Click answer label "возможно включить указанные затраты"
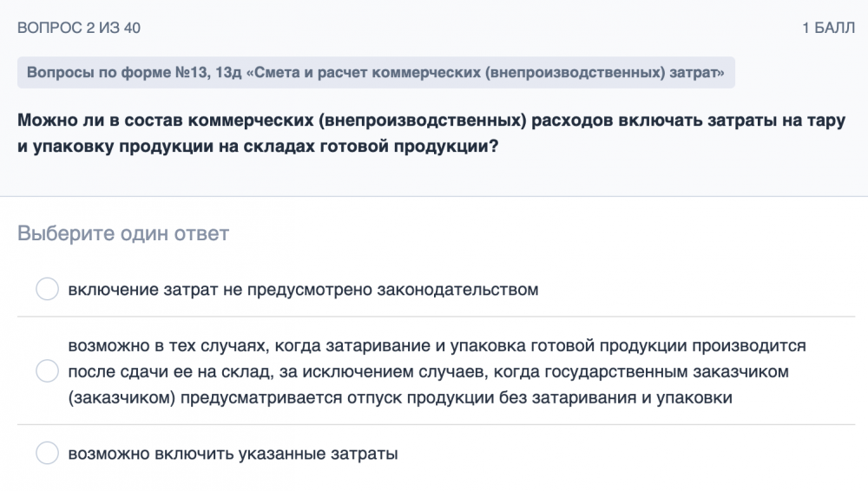This screenshot has height=491, width=868. (233, 454)
